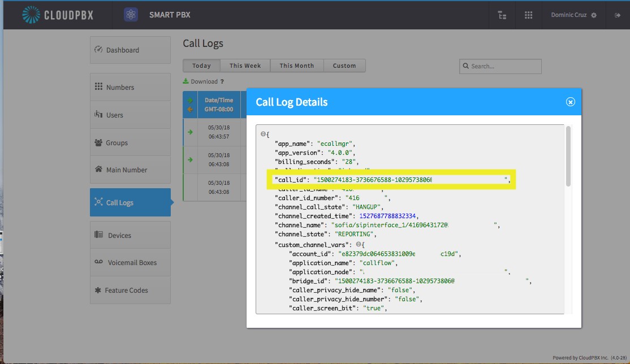The width and height of the screenshot is (630, 364).
Task: Click the channel_created_time value 1527687788832334
Action: tap(387, 216)
